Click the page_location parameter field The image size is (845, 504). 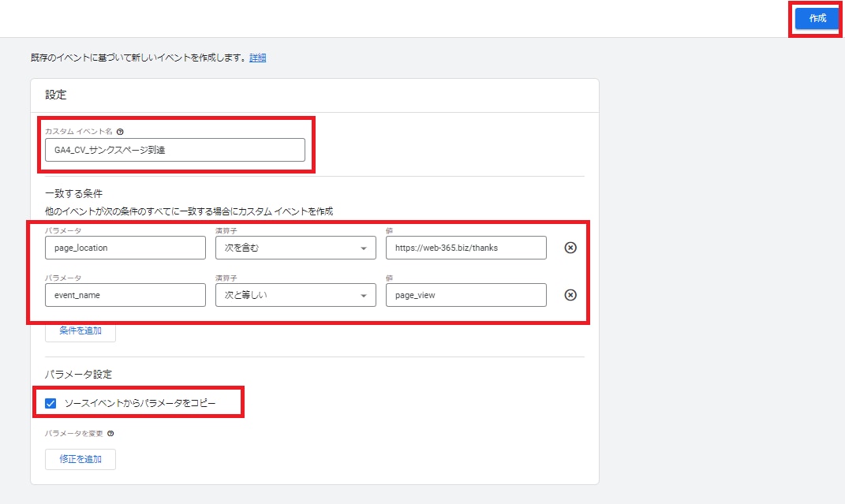coord(125,248)
